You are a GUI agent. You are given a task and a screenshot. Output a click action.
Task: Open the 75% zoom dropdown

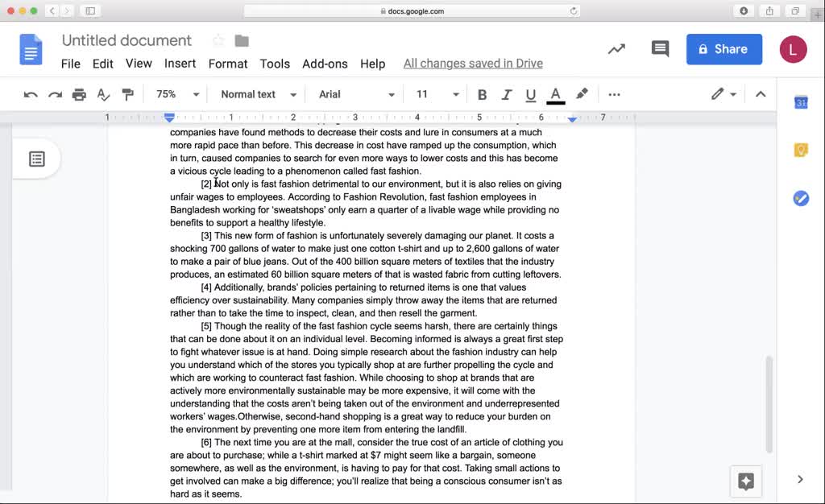click(177, 94)
